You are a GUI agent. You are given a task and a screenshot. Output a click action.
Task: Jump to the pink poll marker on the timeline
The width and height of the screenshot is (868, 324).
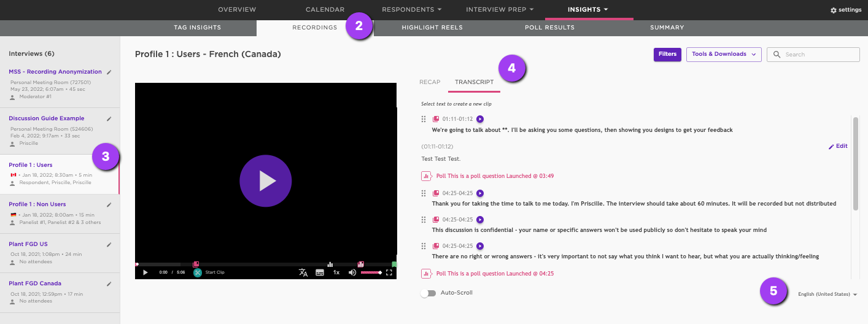pos(361,264)
